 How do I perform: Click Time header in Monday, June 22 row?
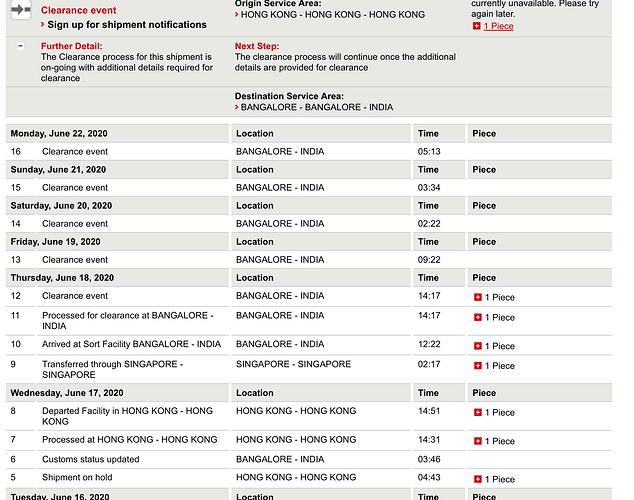428,133
